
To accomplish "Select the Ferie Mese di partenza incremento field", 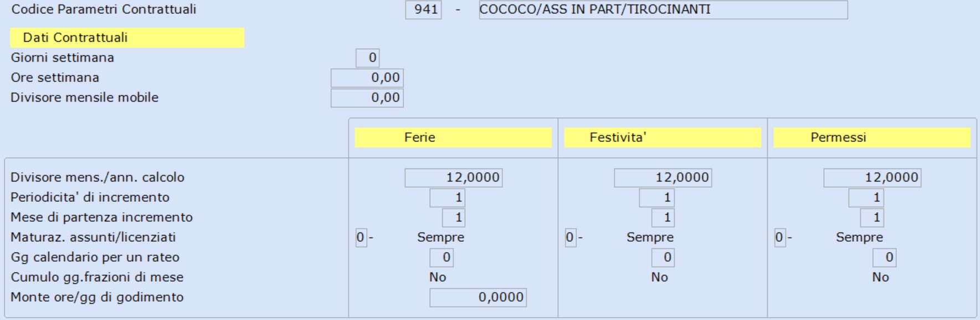I will [x=454, y=217].
